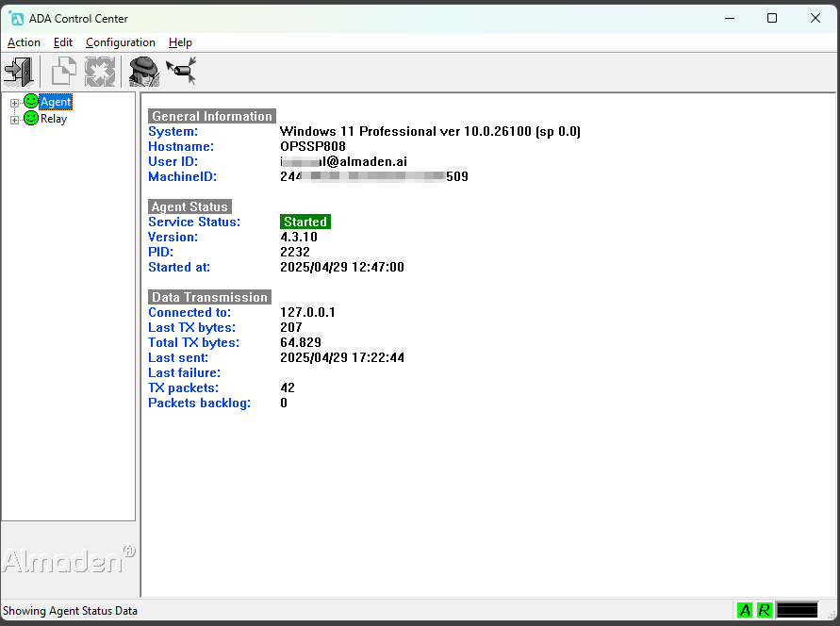This screenshot has height=626, width=840.
Task: Expand the Relay tree node
Action: [14, 118]
